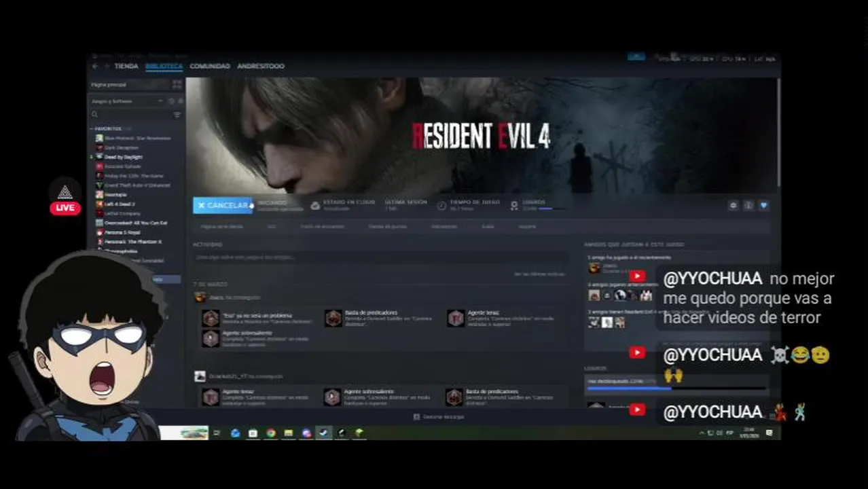Show hidden icons in the system tray

click(702, 433)
